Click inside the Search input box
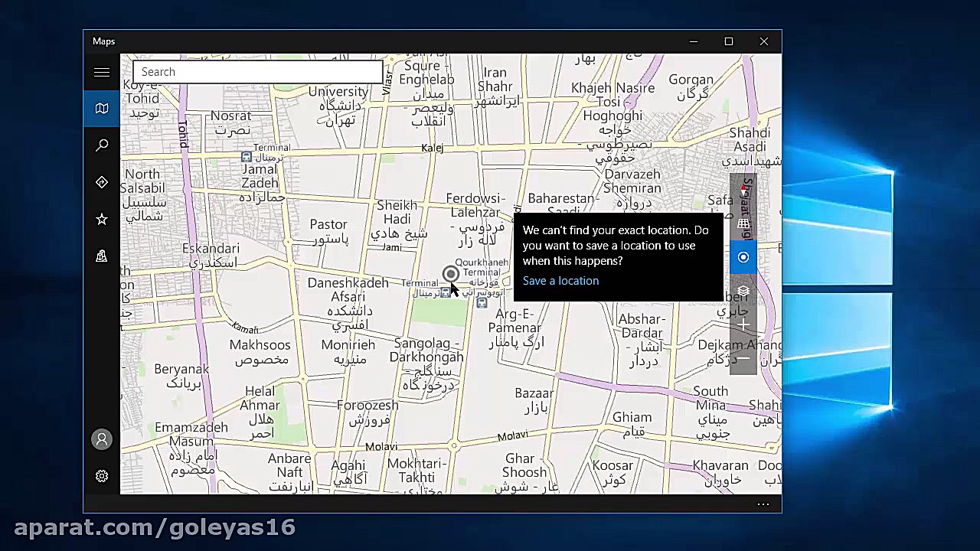Image resolution: width=980 pixels, height=551 pixels. [x=256, y=71]
